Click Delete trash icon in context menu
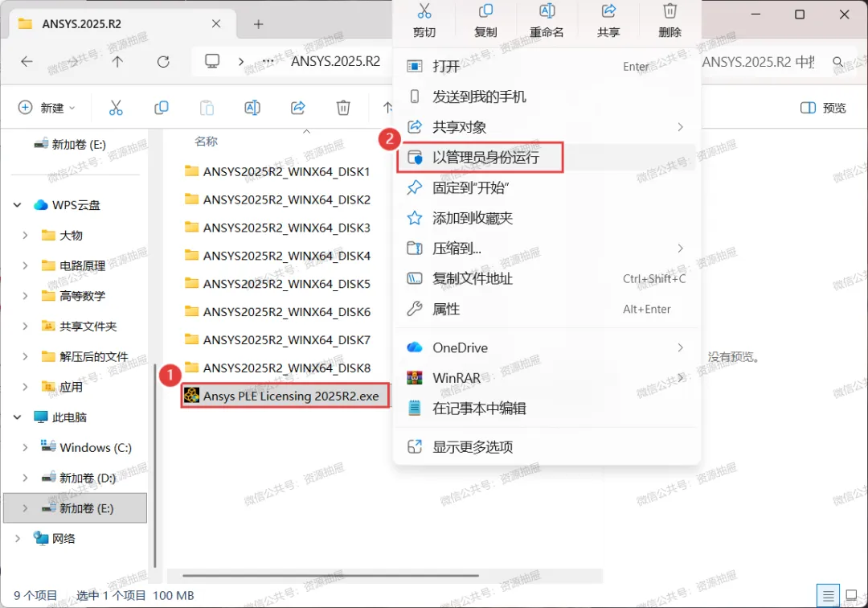This screenshot has height=608, width=868. (x=669, y=11)
